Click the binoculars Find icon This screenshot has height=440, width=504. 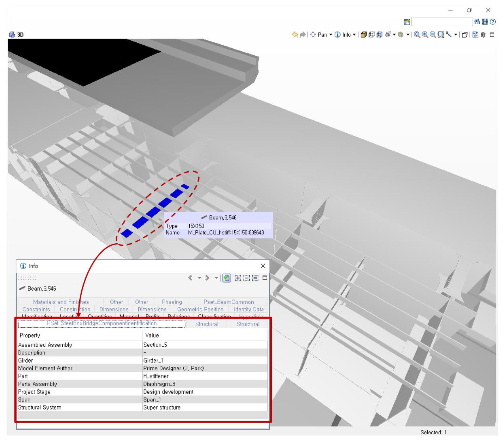point(477,22)
